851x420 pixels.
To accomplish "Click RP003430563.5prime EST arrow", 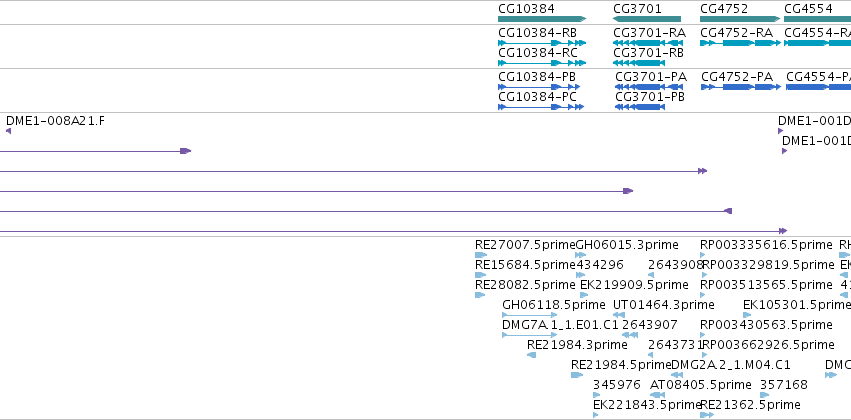I will click(703, 335).
